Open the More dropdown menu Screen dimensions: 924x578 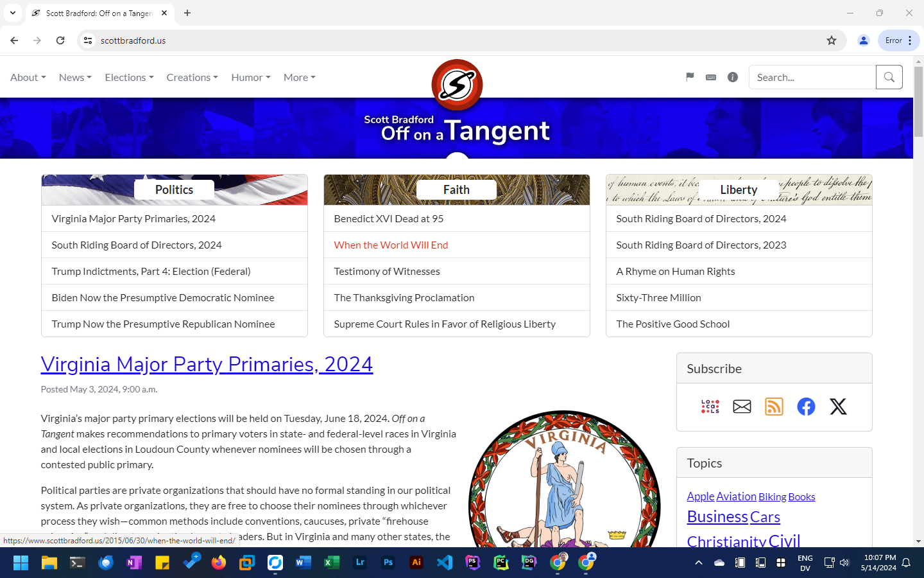tap(299, 77)
